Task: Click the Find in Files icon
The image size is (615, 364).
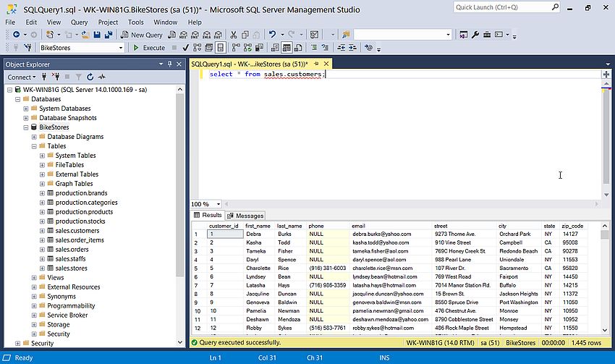Action: pos(346,35)
